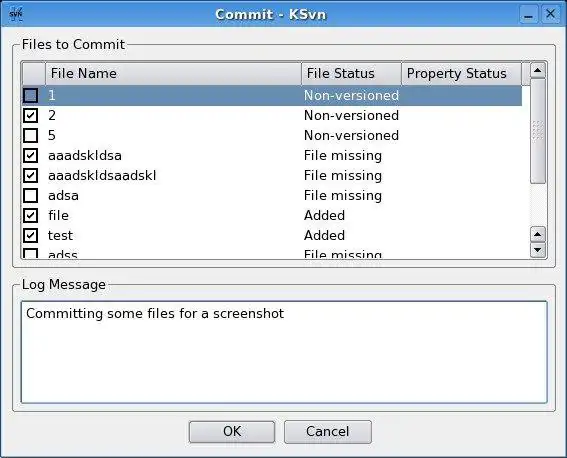The width and height of the screenshot is (567, 458).
Task: Select the 'adsa' file name
Action: (x=63, y=196)
